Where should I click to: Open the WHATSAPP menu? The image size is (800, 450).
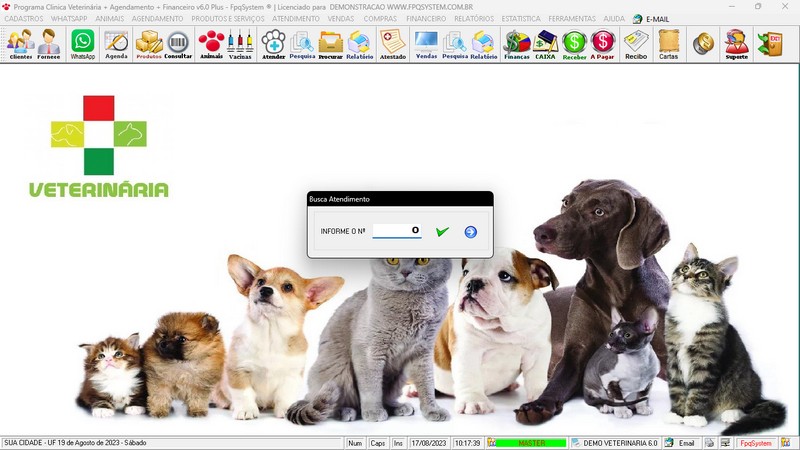(69, 19)
